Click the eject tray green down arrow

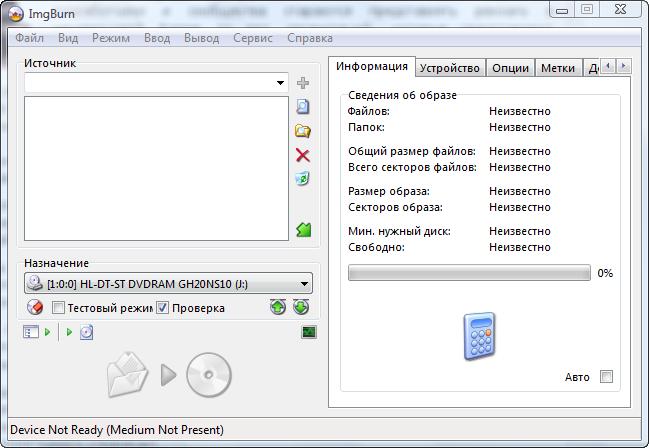[301, 307]
